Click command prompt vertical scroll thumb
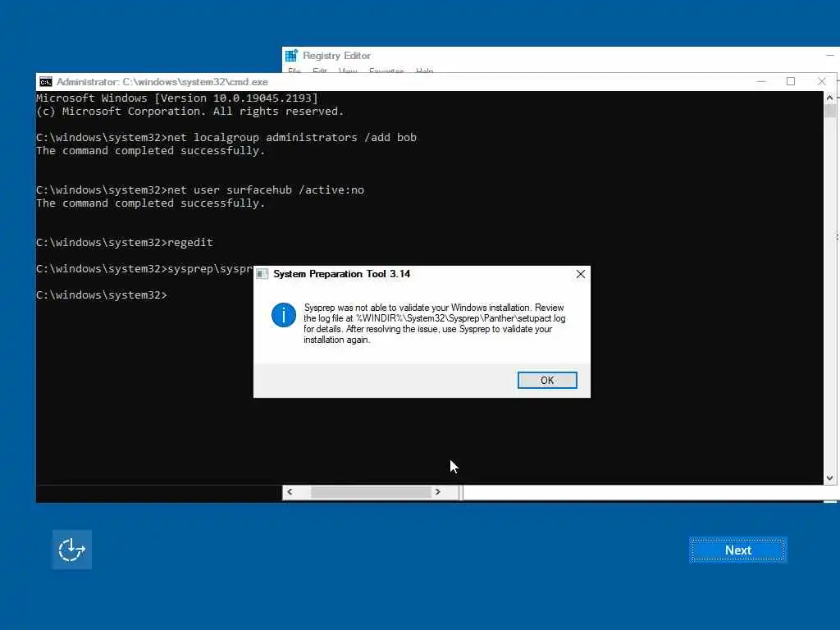This screenshot has width=840, height=630. (830, 111)
